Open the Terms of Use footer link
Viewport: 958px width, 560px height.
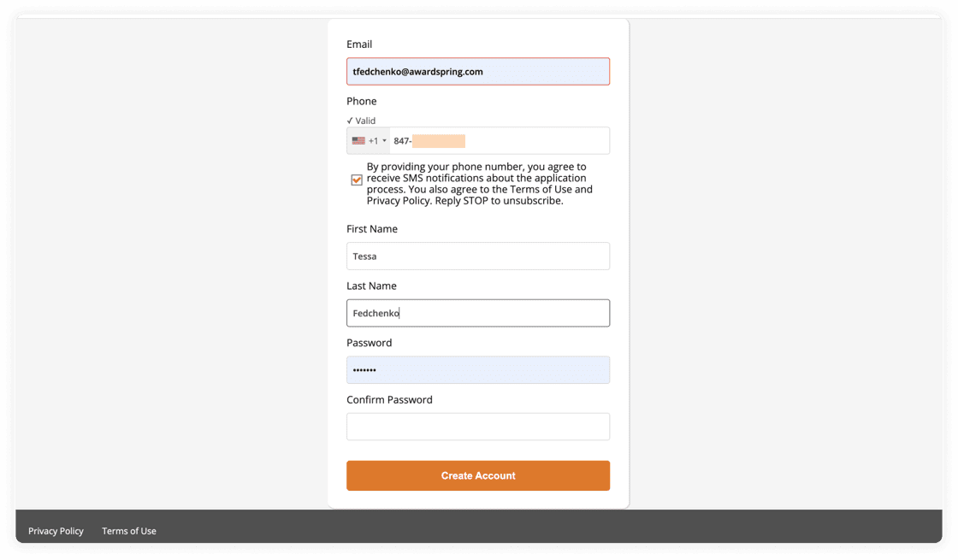point(129,531)
